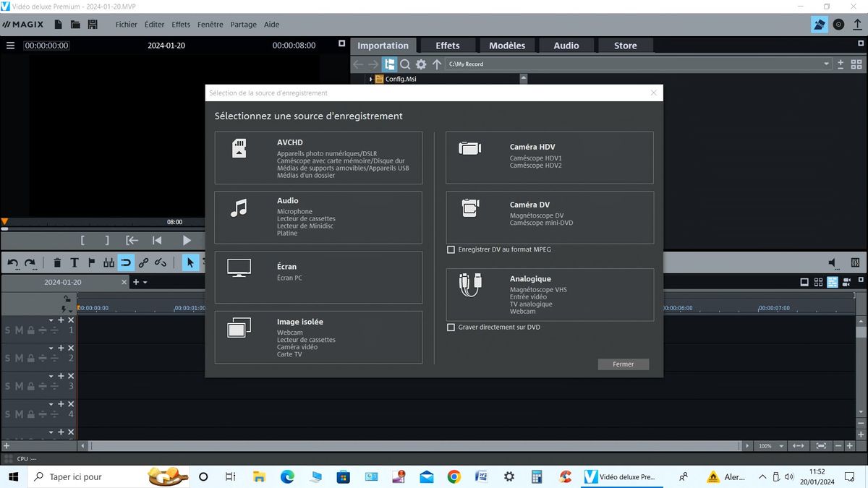Click the delete trash icon in toolbar

coord(57,262)
